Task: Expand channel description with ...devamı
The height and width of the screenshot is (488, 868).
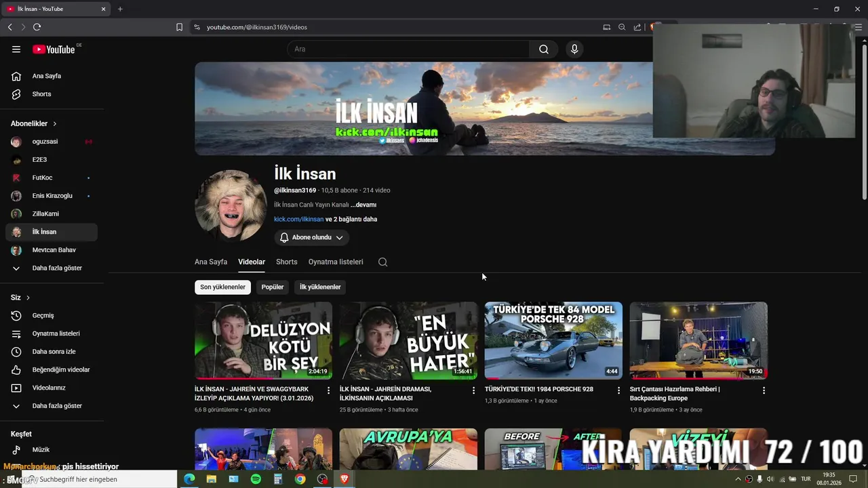Action: [x=363, y=205]
